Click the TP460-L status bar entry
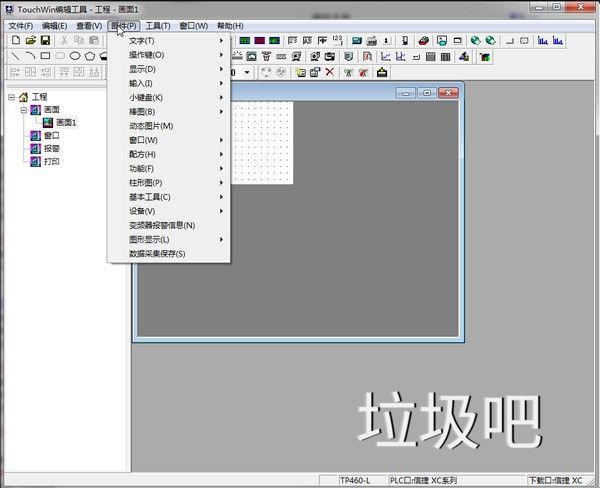 click(x=355, y=480)
